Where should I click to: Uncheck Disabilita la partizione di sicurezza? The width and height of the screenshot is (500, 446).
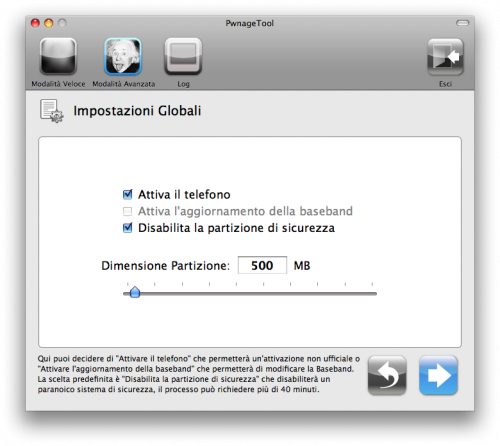point(127,228)
